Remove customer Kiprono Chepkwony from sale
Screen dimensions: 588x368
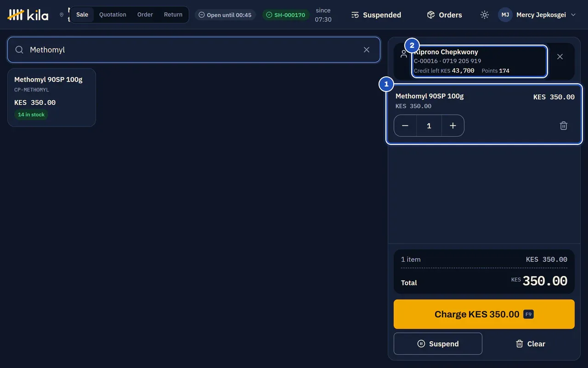click(560, 57)
